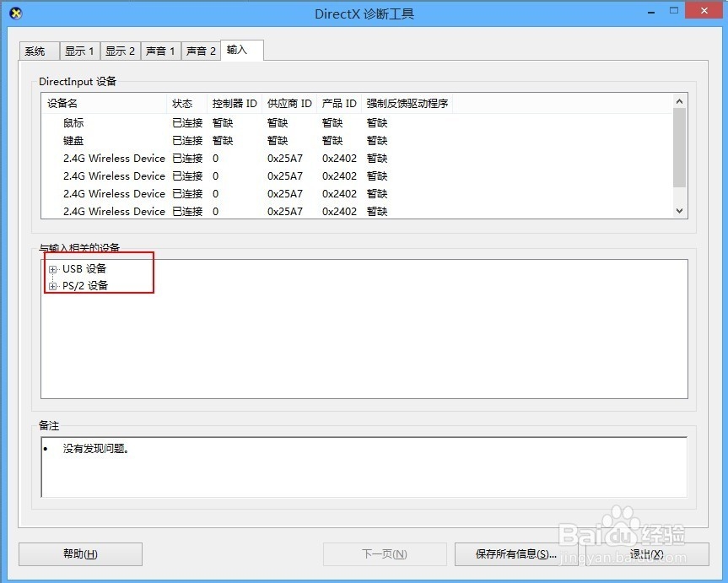Click the 供应商 ID column header
This screenshot has height=583, width=728.
289,103
